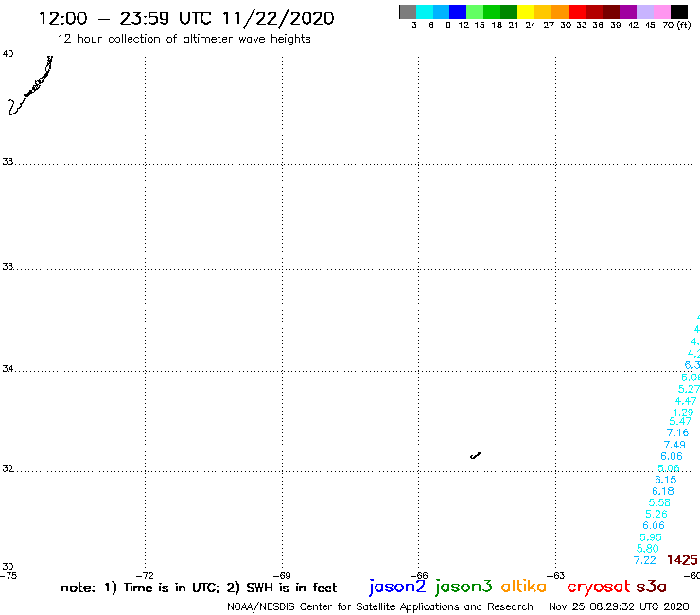Click the '42' legend label
This screenshot has width=700, height=615.
click(633, 26)
